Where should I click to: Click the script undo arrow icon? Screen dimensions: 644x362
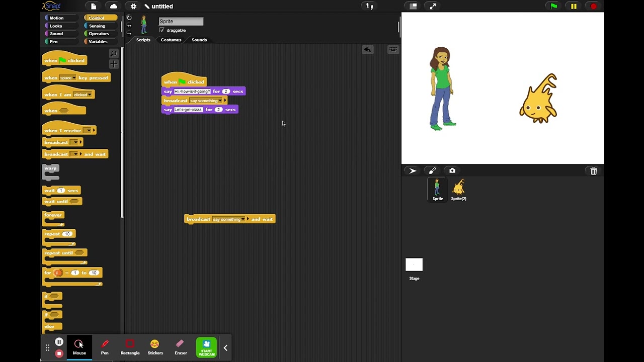point(367,50)
